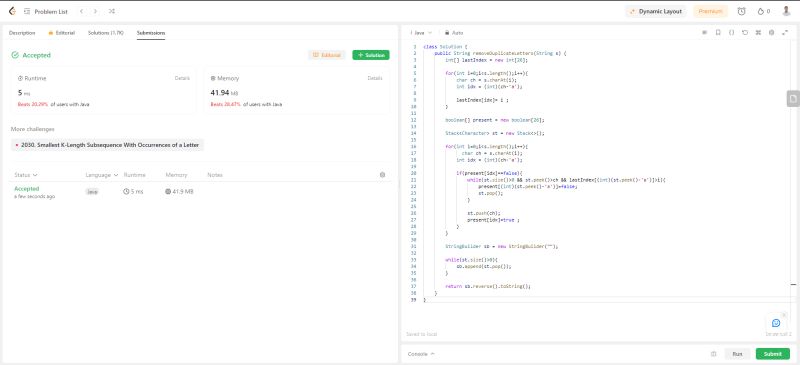Viewport: 800px width, 365px height.
Task: Click the green Submit button
Action: [772, 354]
